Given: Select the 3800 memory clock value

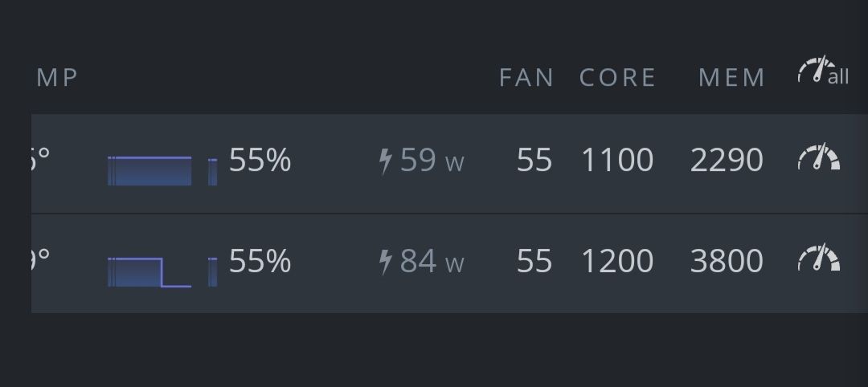Looking at the screenshot, I should click(727, 261).
